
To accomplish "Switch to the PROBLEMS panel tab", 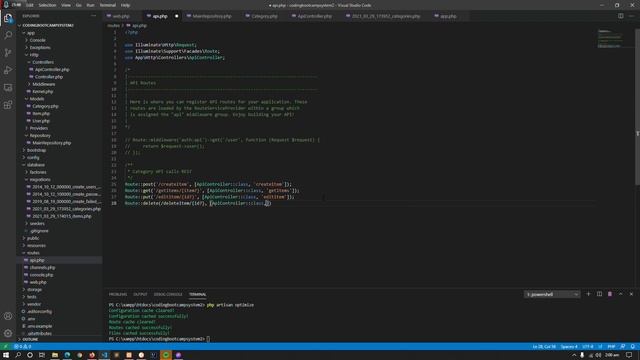I will (118, 294).
